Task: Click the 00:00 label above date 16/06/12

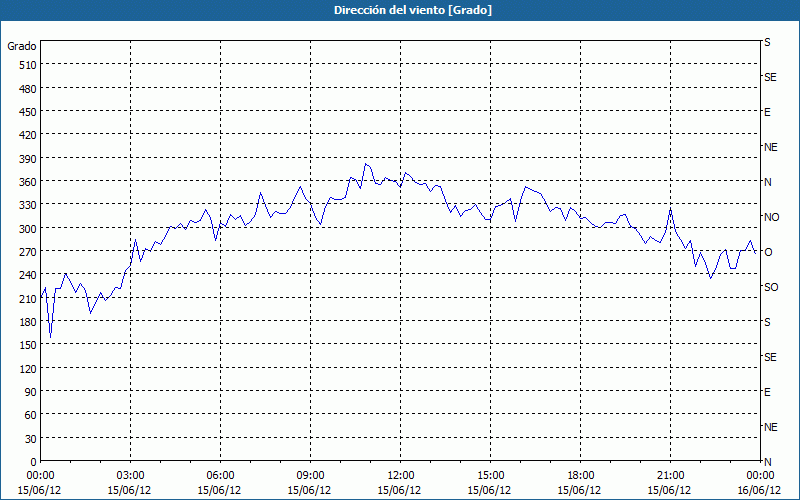Action: point(760,476)
